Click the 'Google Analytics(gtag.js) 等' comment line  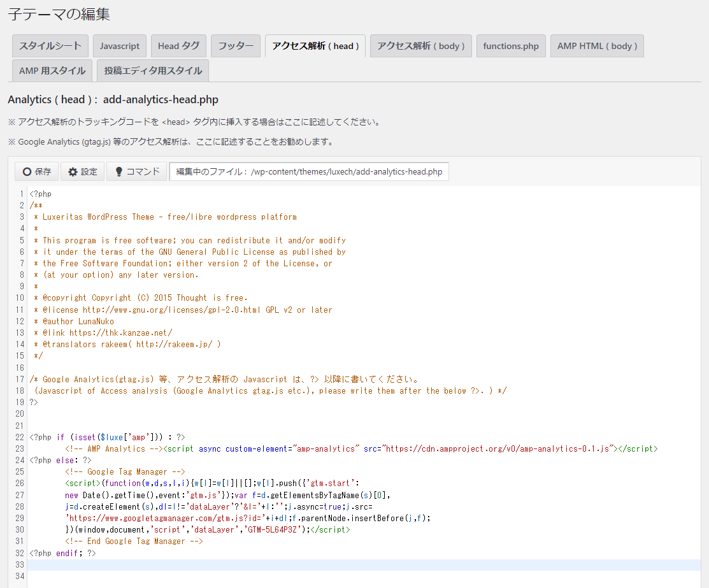225,379
